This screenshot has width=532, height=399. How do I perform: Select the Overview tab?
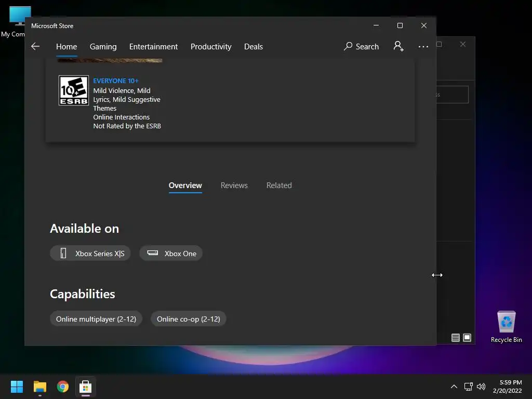pyautogui.click(x=185, y=185)
